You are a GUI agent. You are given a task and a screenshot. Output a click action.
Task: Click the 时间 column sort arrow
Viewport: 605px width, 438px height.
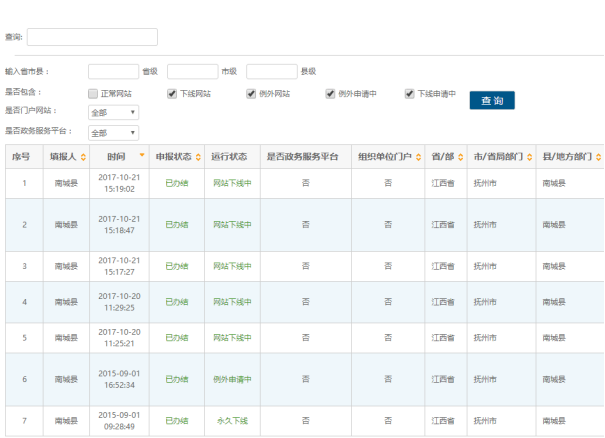point(142,156)
